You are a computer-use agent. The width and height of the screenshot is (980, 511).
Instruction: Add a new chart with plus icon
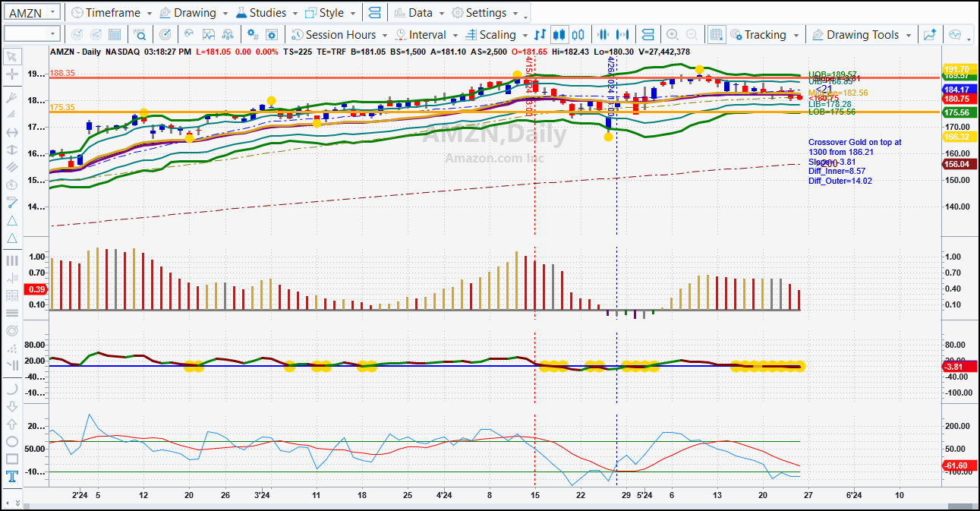click(929, 35)
